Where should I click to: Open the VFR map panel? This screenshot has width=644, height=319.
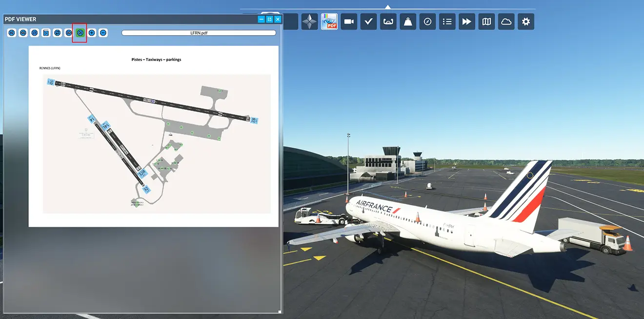[x=486, y=21]
